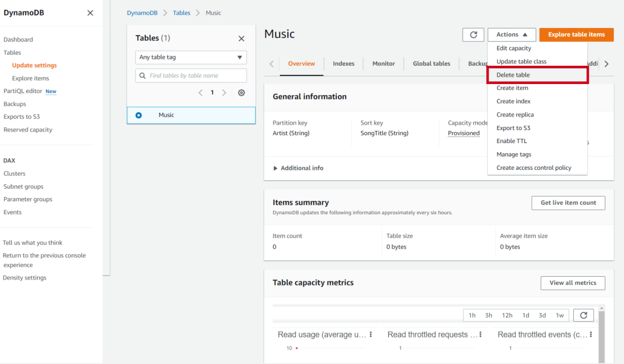Switch to the Monitor tab
Screen dimensions: 624x364
point(384,63)
